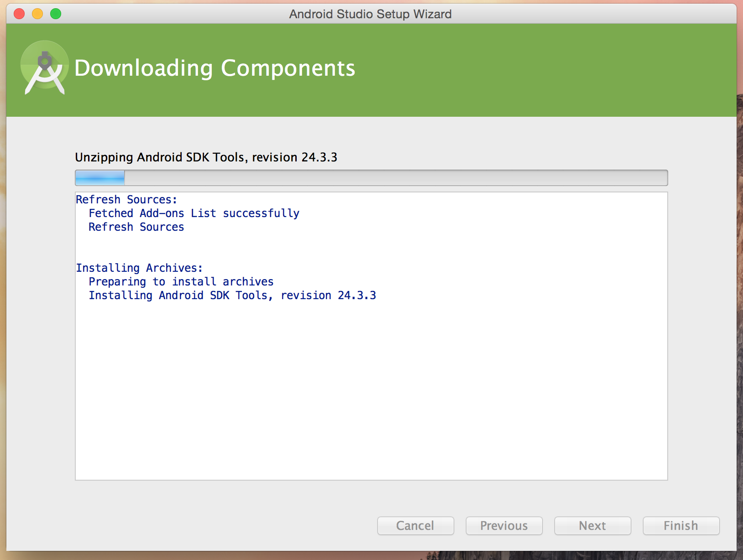This screenshot has height=560, width=743.
Task: Click the 'Downloading Components' heading
Action: 215,68
